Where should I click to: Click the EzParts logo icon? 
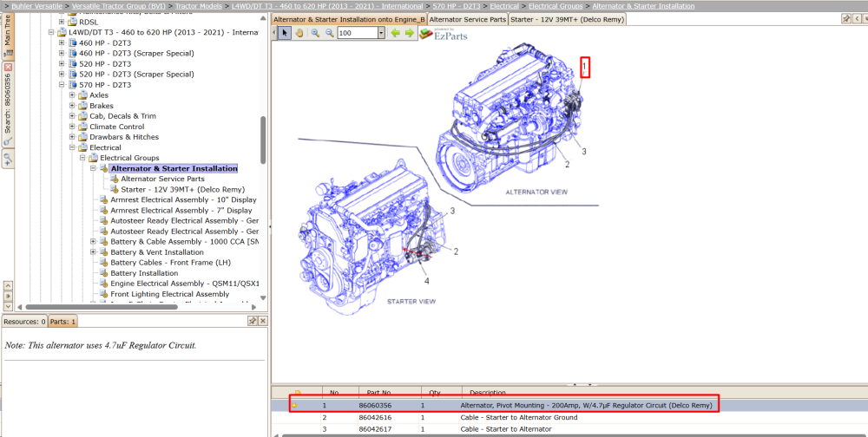click(x=426, y=35)
